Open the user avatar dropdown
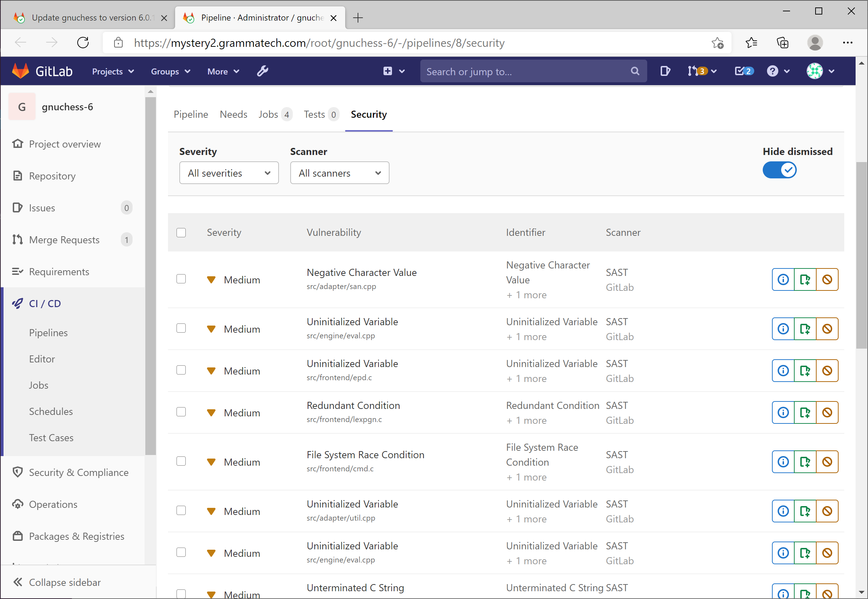The height and width of the screenshot is (599, 868). point(821,71)
